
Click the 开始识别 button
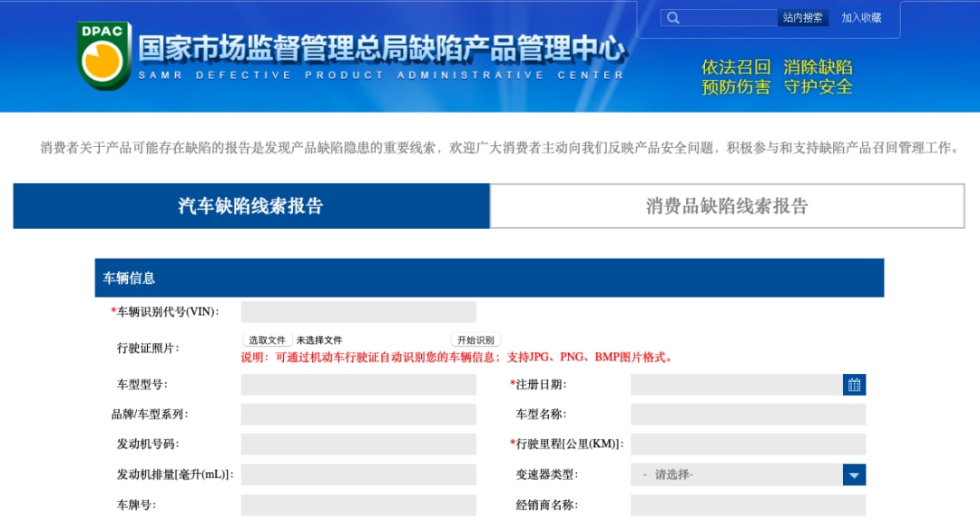coord(475,340)
